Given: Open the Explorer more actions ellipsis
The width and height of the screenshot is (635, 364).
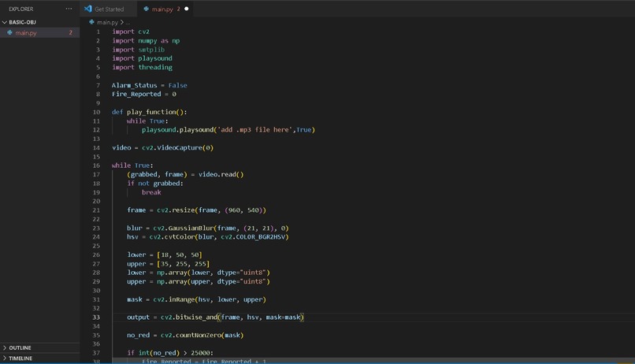Looking at the screenshot, I should [69, 9].
